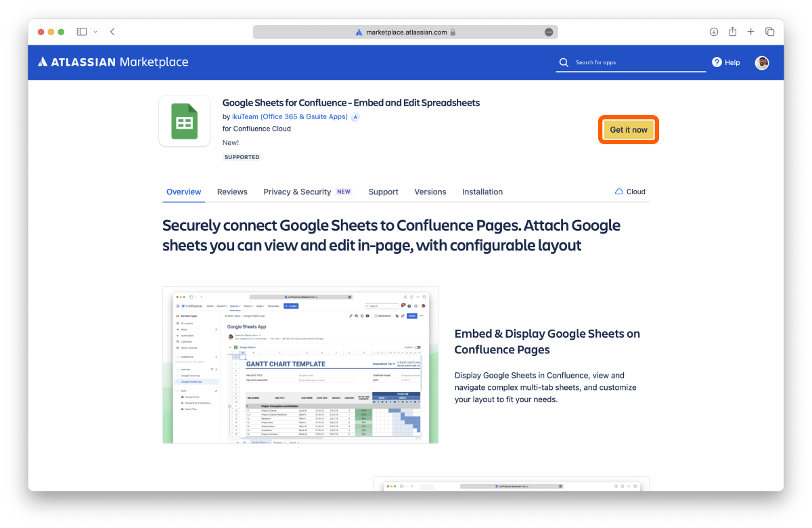Click the marketplace.atlassian.com address bar
Screen dimensions: 812x528
tap(405, 32)
